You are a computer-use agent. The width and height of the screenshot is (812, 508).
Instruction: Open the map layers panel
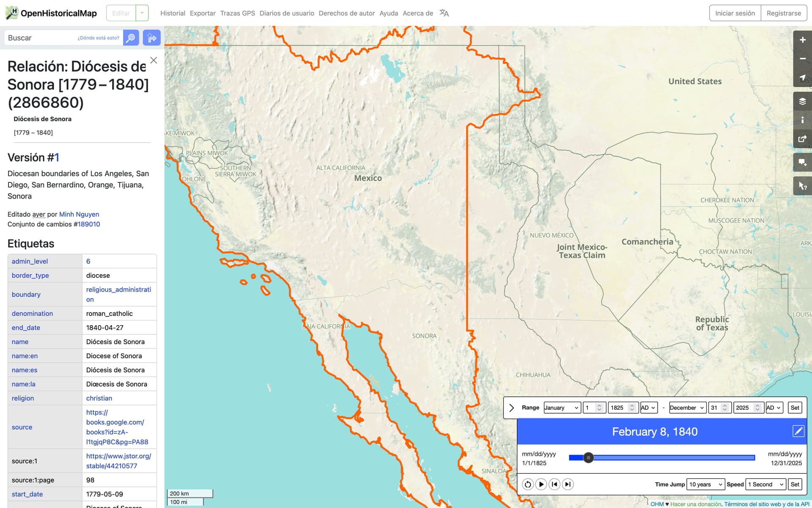coord(802,102)
